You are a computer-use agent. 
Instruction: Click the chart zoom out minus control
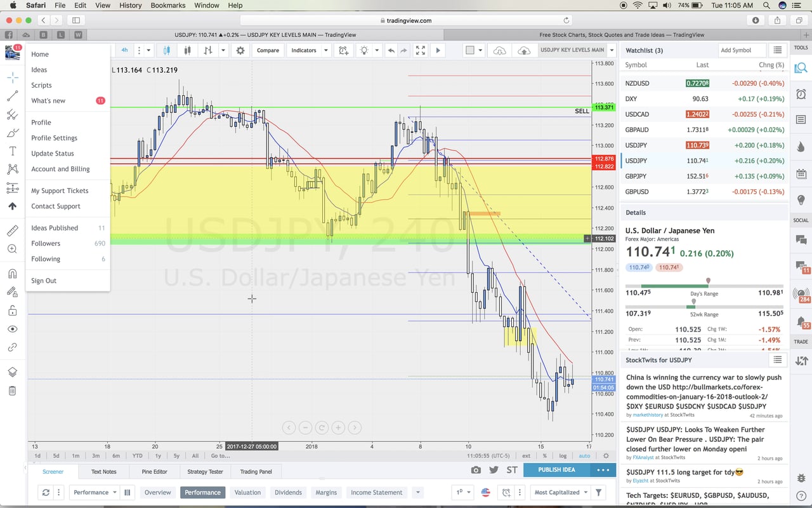(305, 428)
